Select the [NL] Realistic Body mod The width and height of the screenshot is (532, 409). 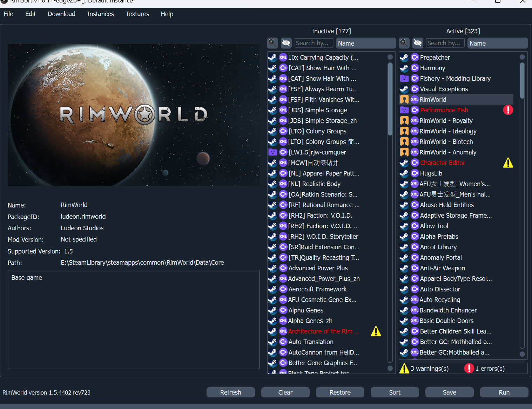click(325, 184)
